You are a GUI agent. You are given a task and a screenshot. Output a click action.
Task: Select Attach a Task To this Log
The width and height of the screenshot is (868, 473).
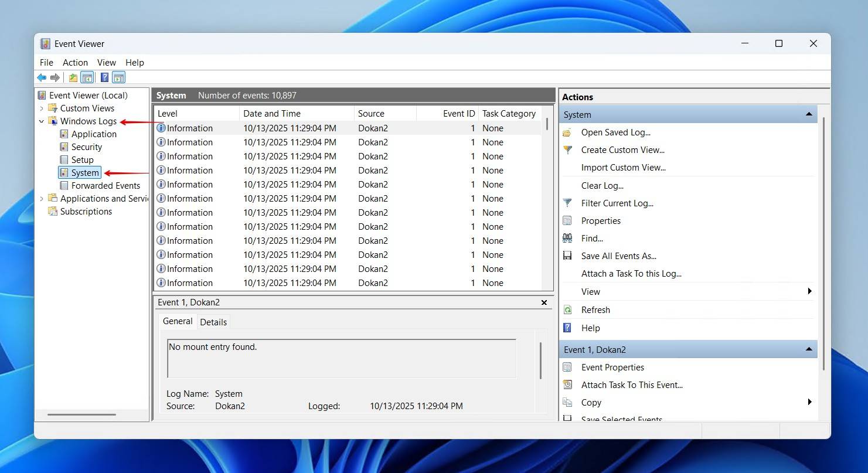631,273
